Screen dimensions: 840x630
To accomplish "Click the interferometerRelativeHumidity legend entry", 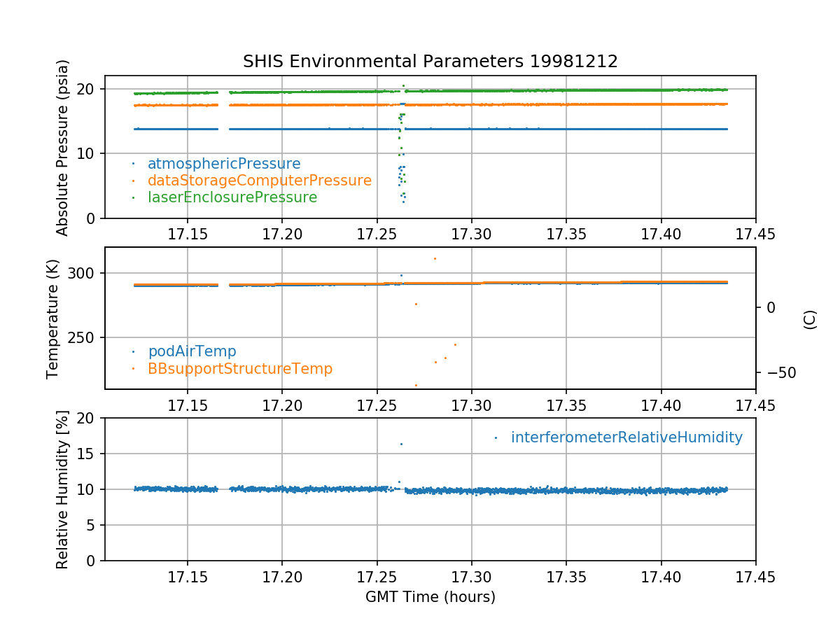I will point(626,437).
